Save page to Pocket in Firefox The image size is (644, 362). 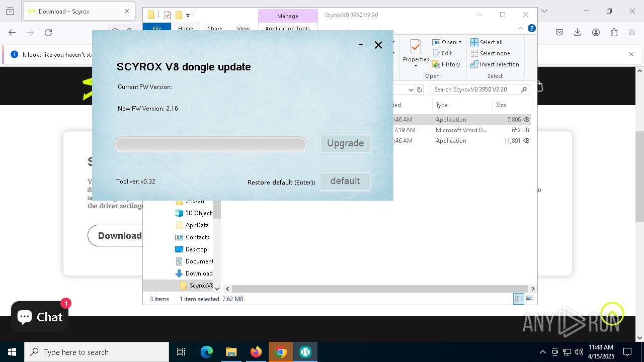[x=559, y=33]
